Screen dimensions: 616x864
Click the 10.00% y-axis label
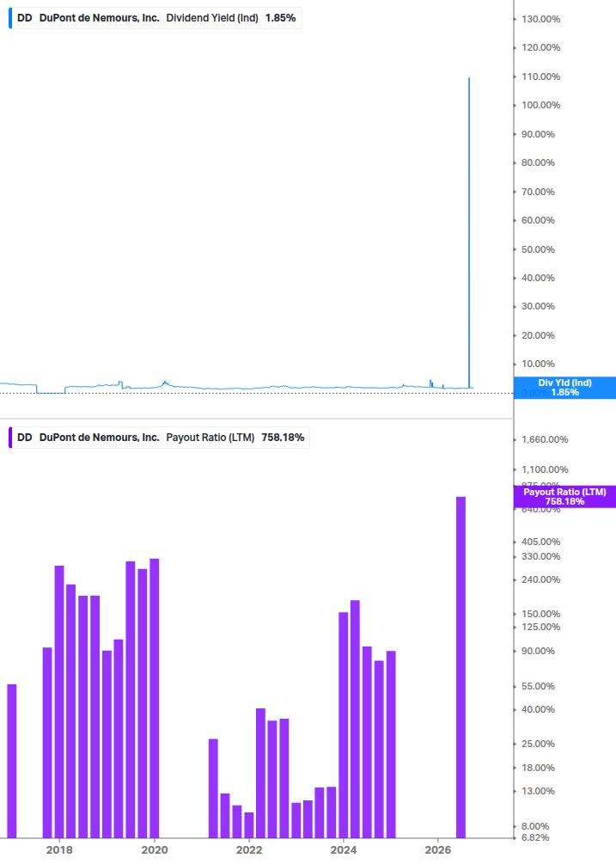click(x=538, y=365)
